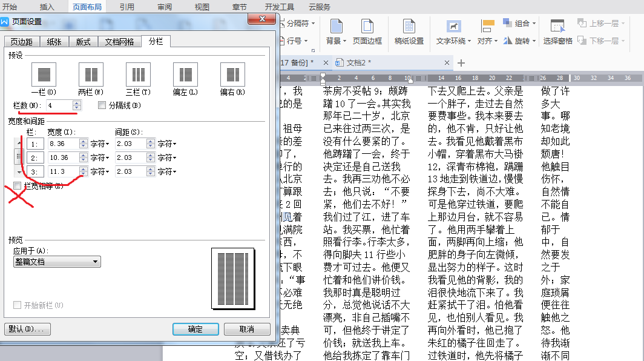Expand the 背景 dropdown arrow
The image size is (644, 361).
(x=344, y=41)
